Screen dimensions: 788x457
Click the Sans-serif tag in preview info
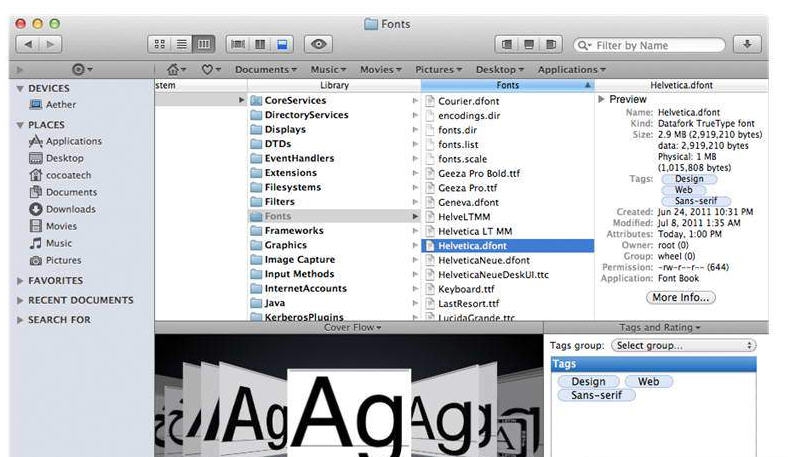point(696,201)
